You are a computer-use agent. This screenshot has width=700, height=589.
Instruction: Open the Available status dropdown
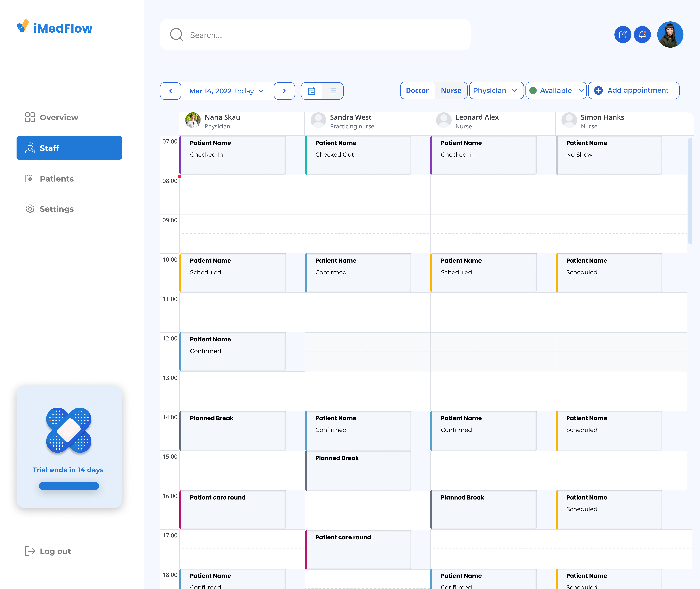(556, 90)
